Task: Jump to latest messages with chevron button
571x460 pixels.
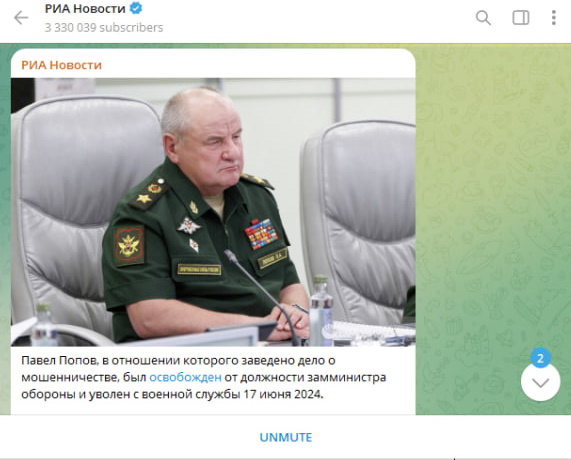Action: click(540, 382)
